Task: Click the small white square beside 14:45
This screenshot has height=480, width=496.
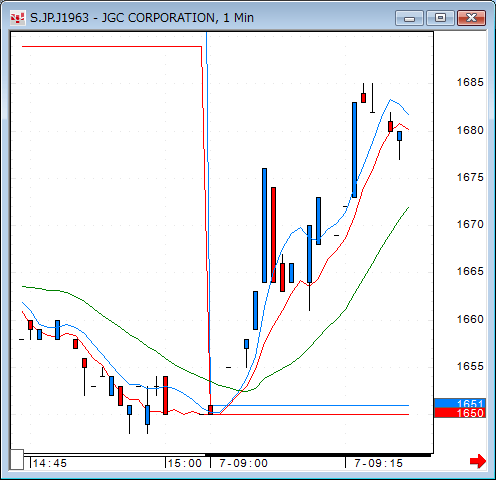Action: (x=16, y=459)
